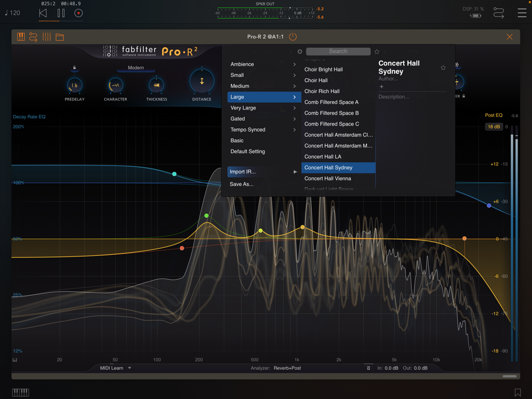Click the rewind to start button
Screen dimensions: 532x399
43,13
